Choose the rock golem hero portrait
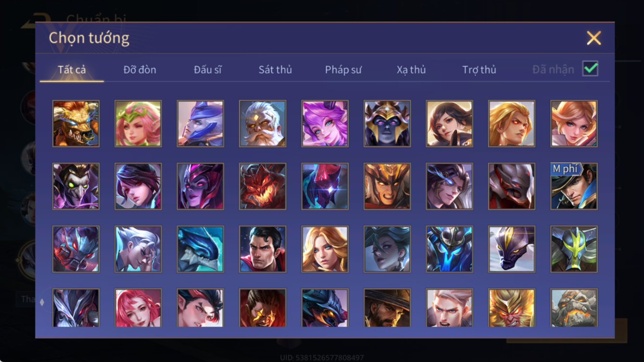This screenshot has height=362, width=644. click(574, 308)
